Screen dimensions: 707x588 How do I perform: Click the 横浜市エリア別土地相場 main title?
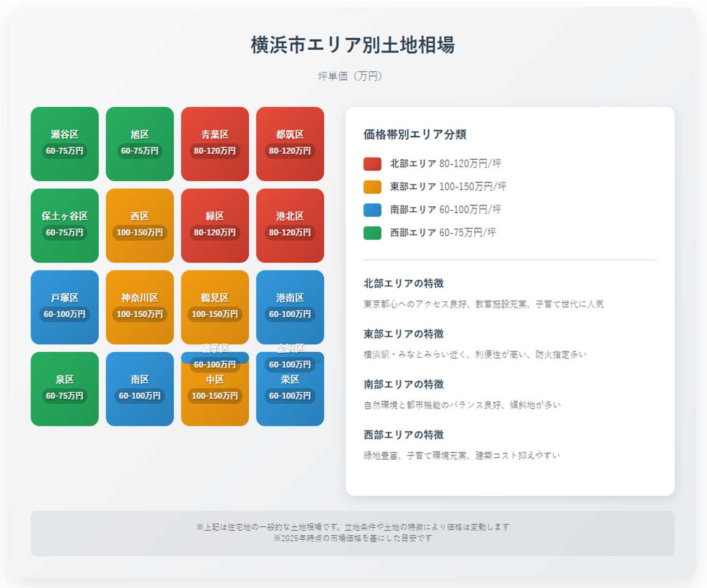point(353,45)
